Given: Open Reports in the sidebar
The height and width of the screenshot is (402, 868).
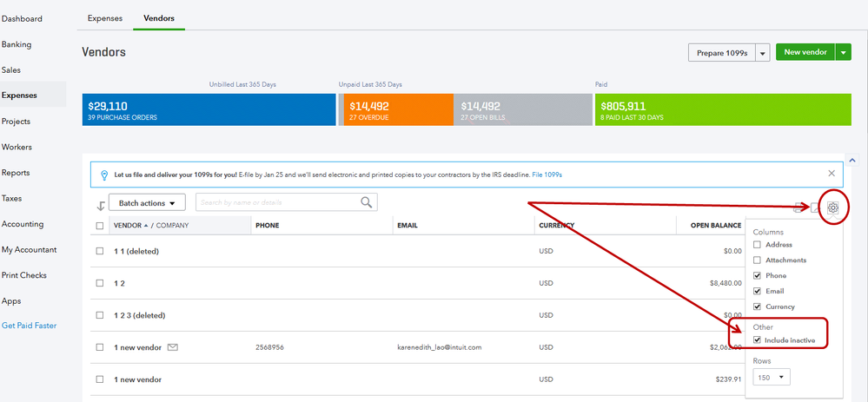Looking at the screenshot, I should (x=16, y=173).
